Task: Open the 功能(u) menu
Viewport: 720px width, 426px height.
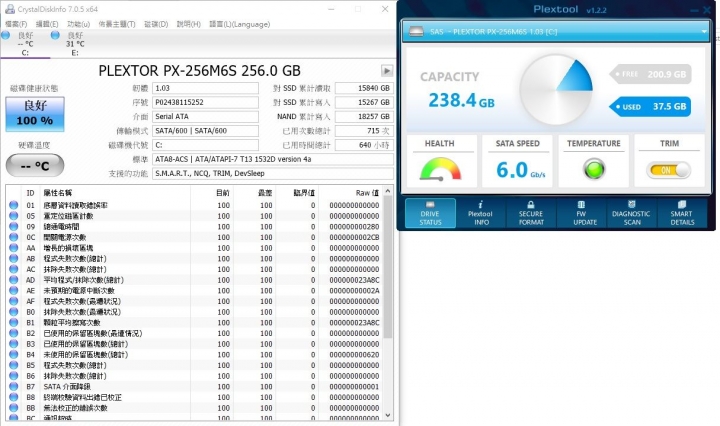Action: point(79,24)
